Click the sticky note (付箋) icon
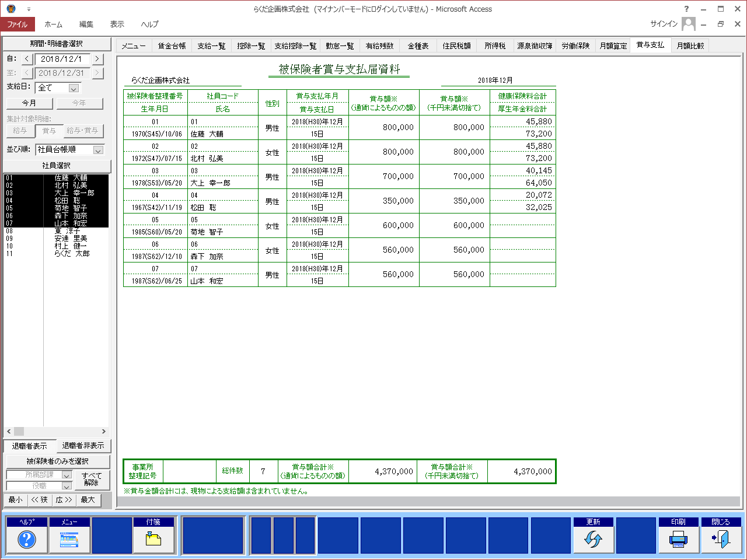747x560 pixels. tap(153, 540)
